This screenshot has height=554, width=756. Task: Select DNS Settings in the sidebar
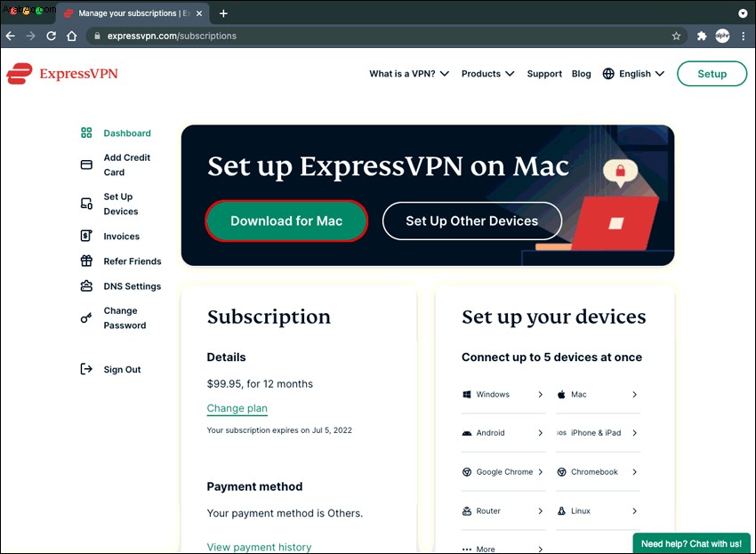coord(133,286)
